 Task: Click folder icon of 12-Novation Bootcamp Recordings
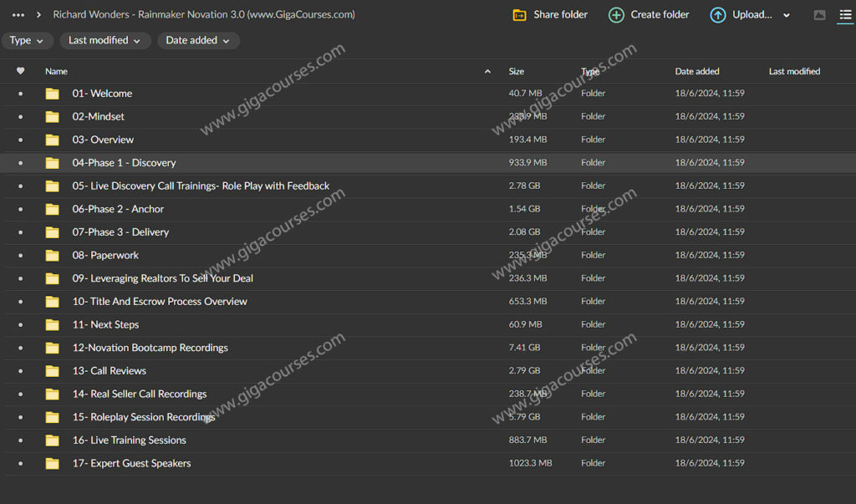53,348
